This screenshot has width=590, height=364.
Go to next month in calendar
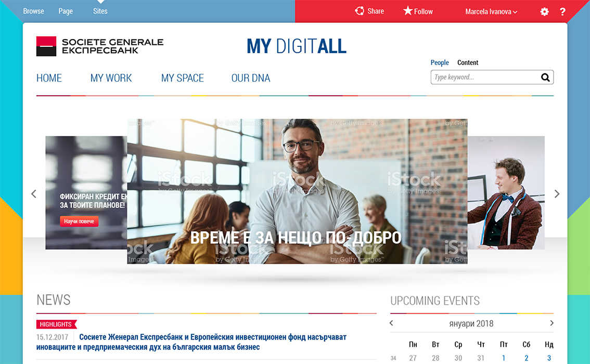[x=551, y=323]
